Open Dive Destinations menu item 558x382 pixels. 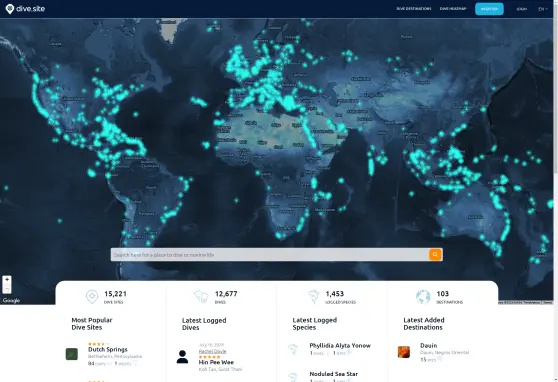tap(414, 9)
